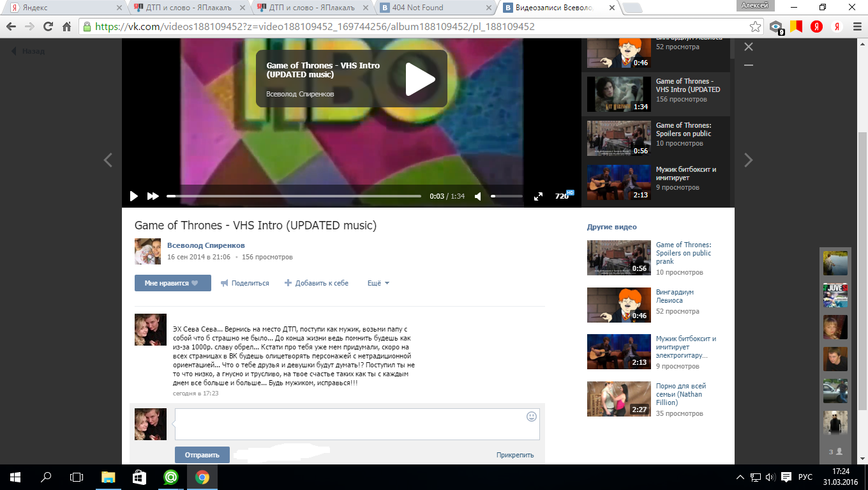The width and height of the screenshot is (868, 490).
Task: Open the Windows Store taskbar icon
Action: click(x=139, y=477)
